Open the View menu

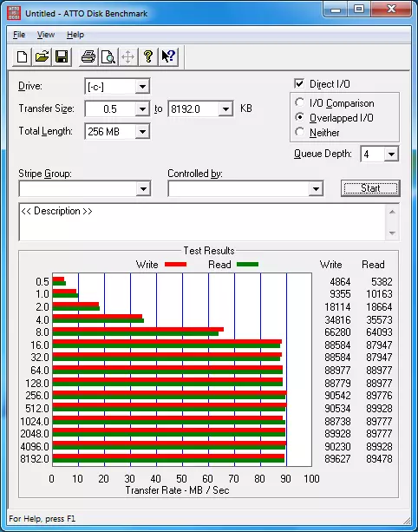pos(46,35)
